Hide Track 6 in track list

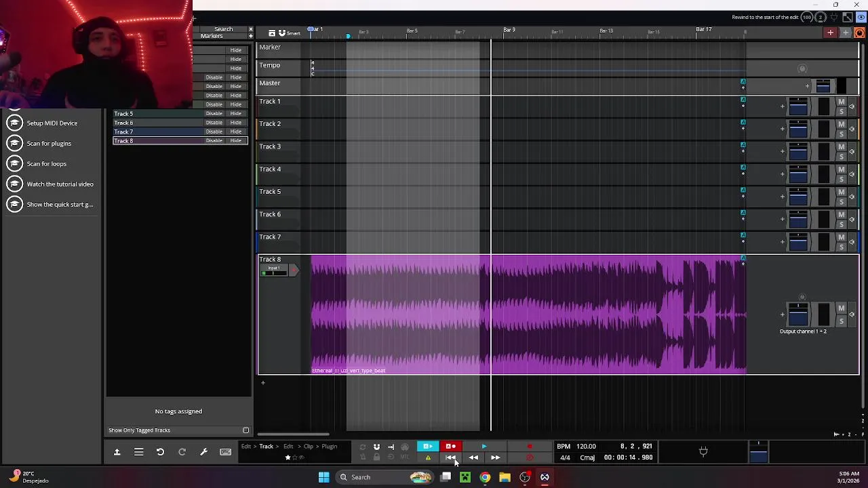click(x=235, y=123)
